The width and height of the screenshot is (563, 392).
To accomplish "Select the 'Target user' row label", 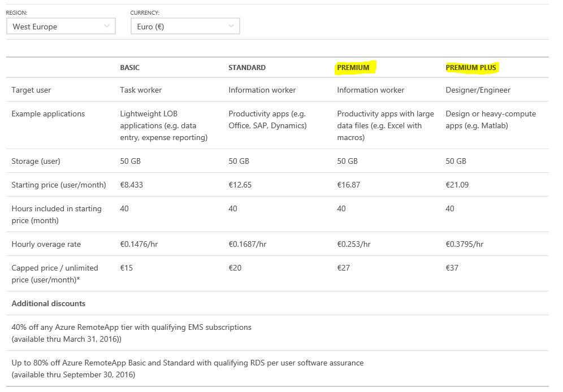I will pyautogui.click(x=31, y=90).
